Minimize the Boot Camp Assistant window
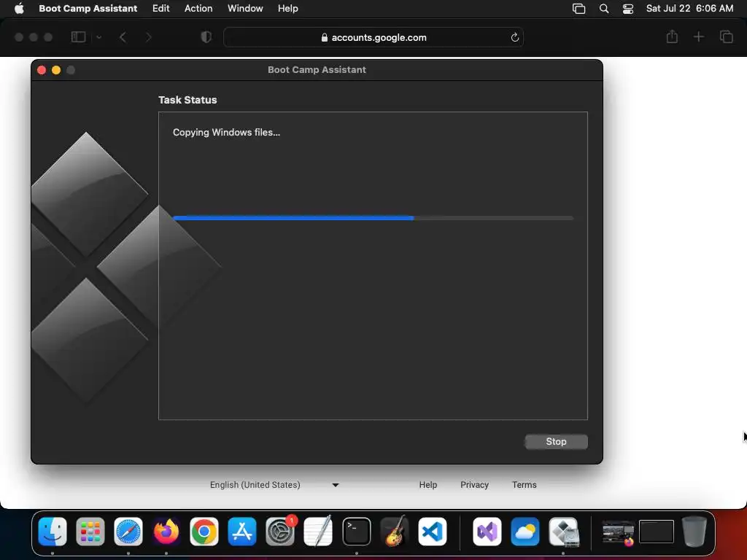 [56, 70]
